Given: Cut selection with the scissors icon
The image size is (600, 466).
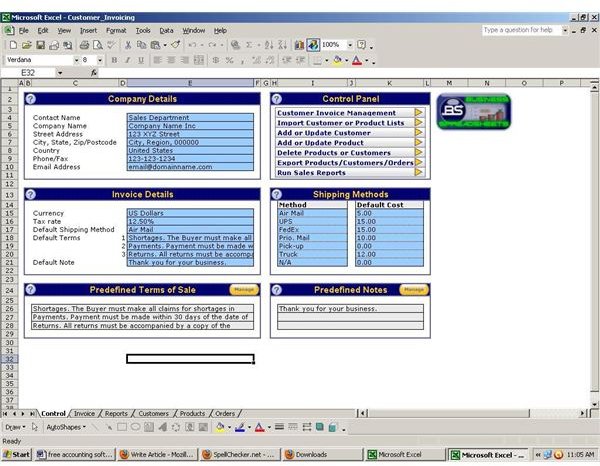Looking at the screenshot, I should point(128,45).
